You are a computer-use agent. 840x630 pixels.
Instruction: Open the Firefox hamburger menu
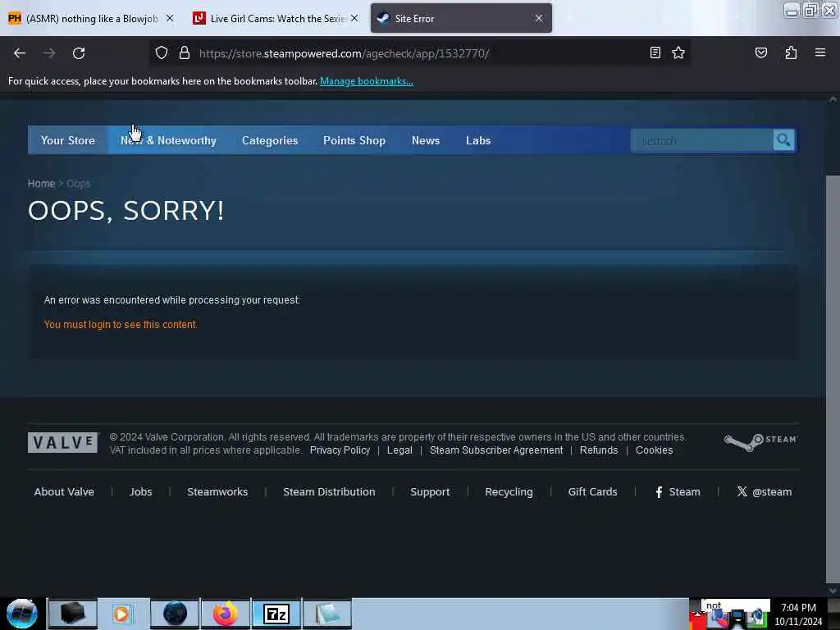(x=820, y=52)
